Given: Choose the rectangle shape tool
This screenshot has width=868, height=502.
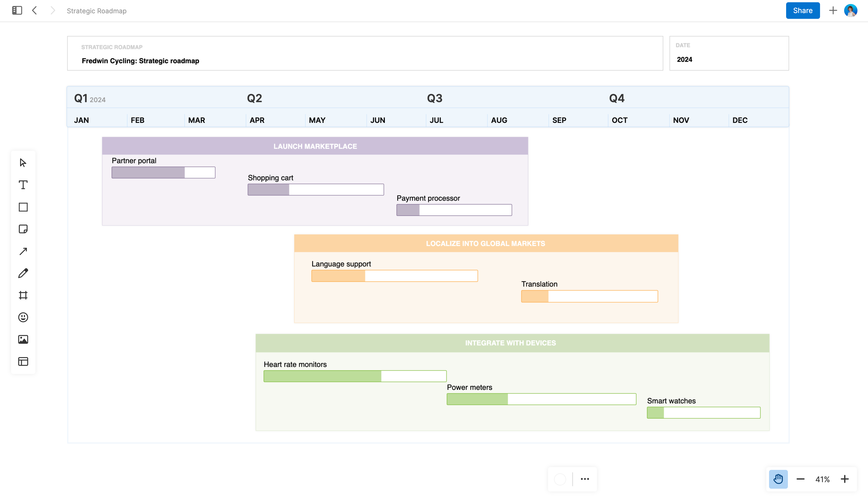Looking at the screenshot, I should pyautogui.click(x=23, y=207).
